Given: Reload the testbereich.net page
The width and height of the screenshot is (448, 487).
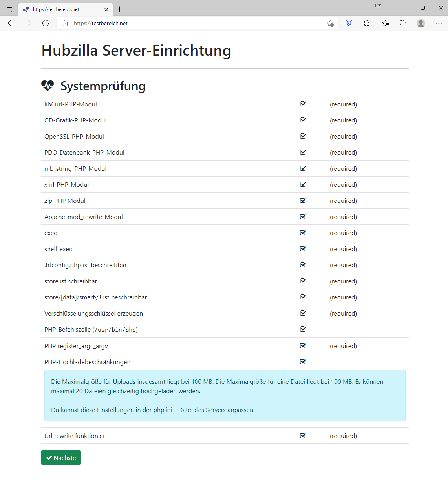Looking at the screenshot, I should [x=46, y=23].
